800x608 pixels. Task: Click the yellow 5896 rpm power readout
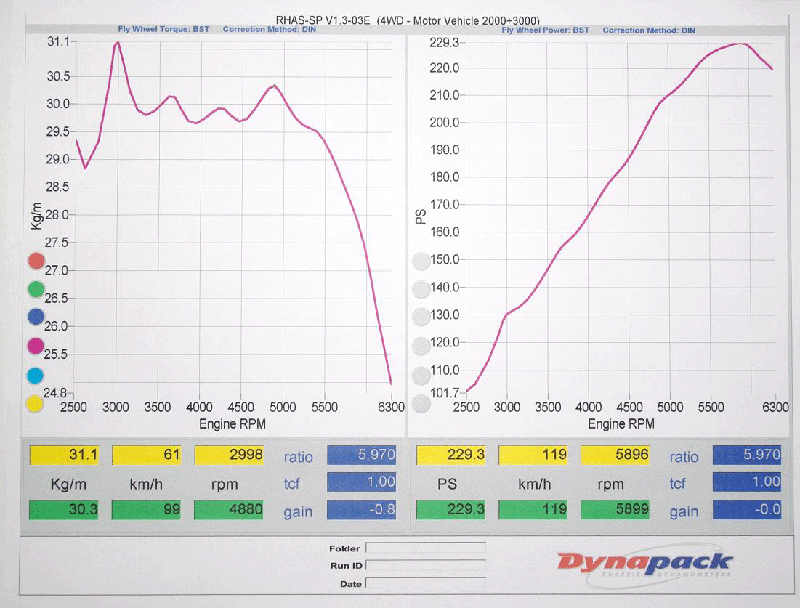[615, 457]
